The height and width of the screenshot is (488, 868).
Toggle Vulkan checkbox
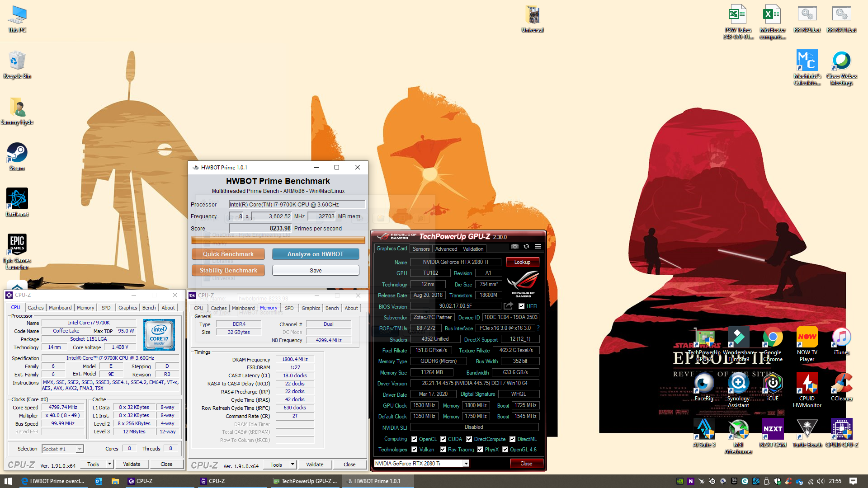click(x=414, y=450)
